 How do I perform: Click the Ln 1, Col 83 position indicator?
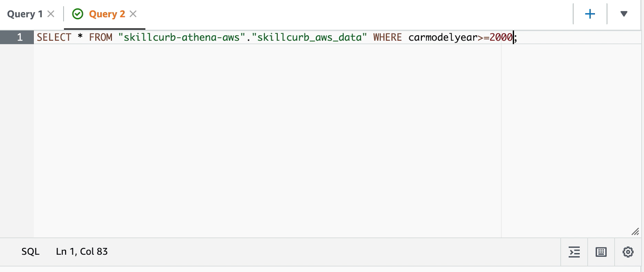coord(82,251)
